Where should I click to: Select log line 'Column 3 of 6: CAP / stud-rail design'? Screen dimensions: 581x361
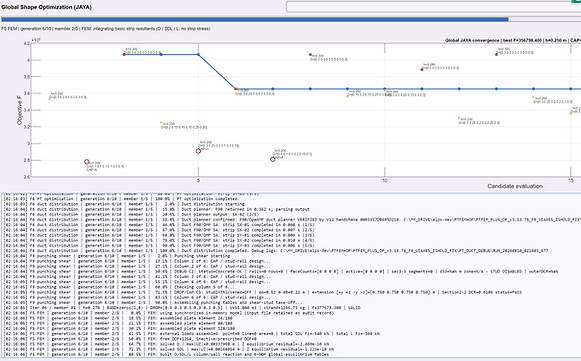pos(137,276)
